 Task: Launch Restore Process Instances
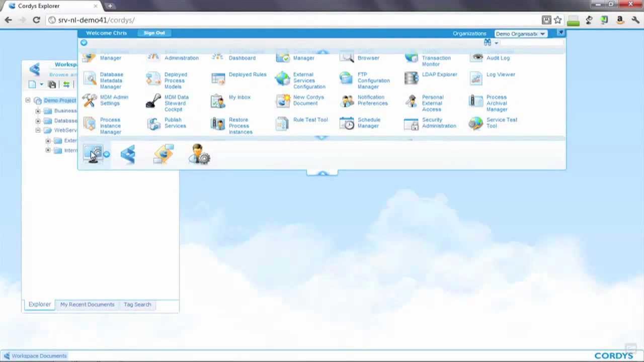coord(218,124)
